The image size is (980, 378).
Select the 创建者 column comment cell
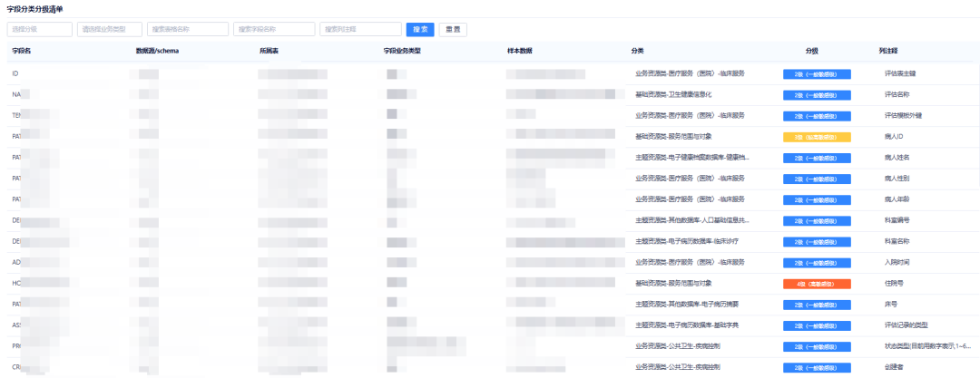coord(895,367)
